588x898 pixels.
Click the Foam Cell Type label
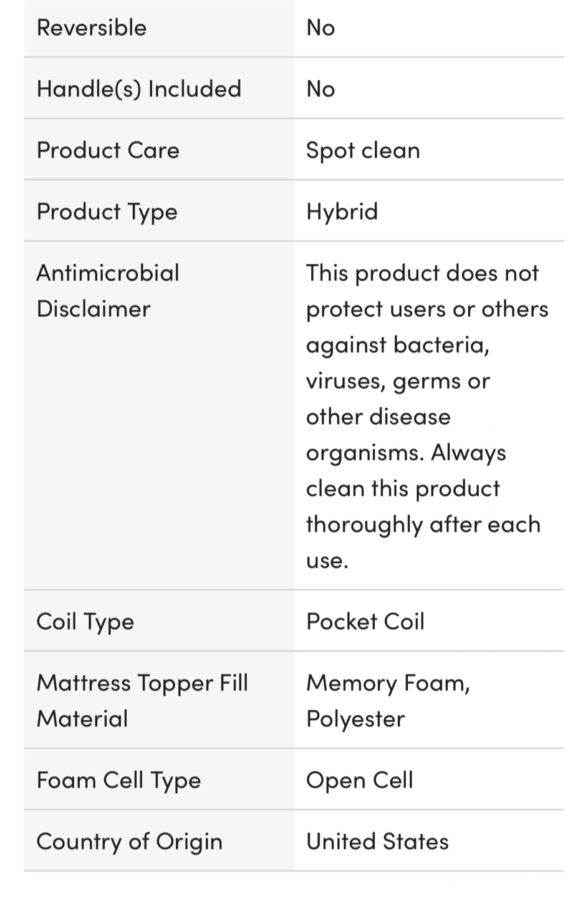coord(118,780)
